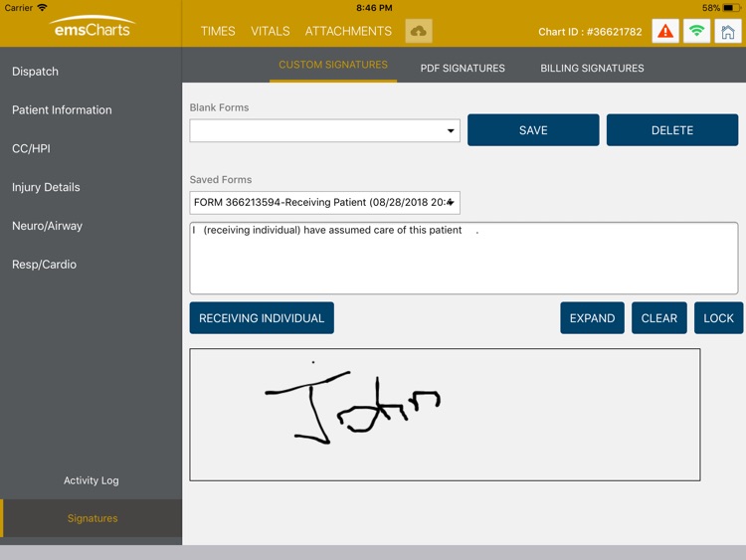Clear the signature with CLEAR

[658, 318]
